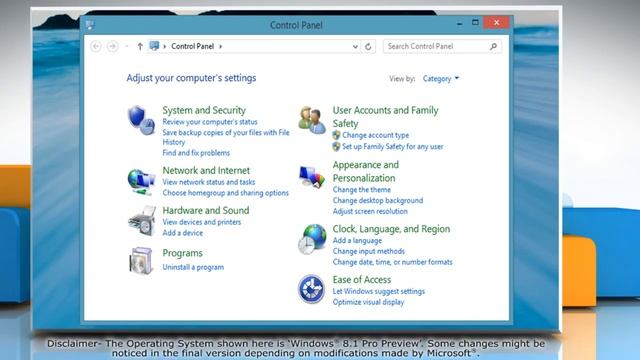
Task: Close the Control Panel window
Action: click(496, 23)
